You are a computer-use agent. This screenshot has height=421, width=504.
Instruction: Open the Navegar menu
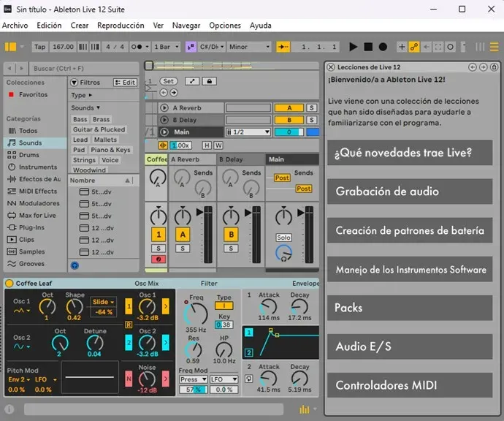point(186,26)
